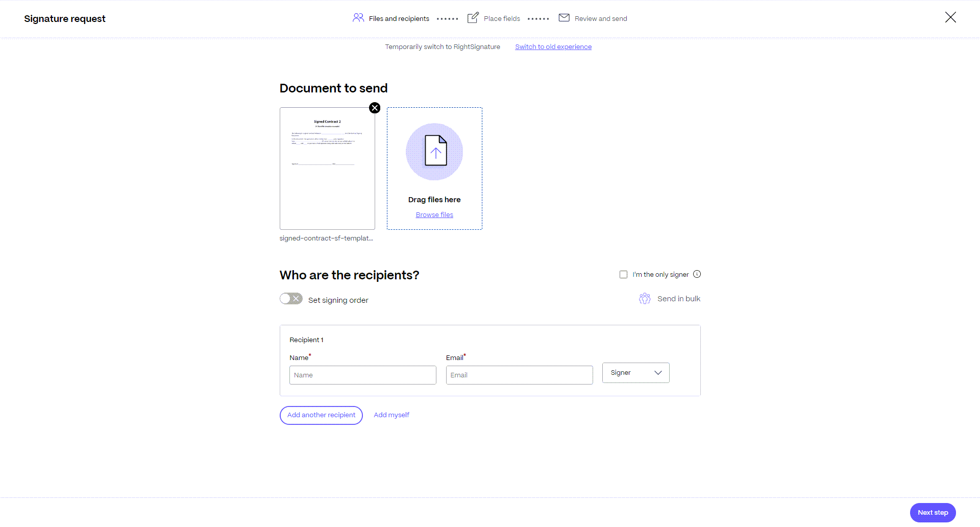The height and width of the screenshot is (527, 980).
Task: Click the Place fields pencil icon
Action: (x=473, y=18)
